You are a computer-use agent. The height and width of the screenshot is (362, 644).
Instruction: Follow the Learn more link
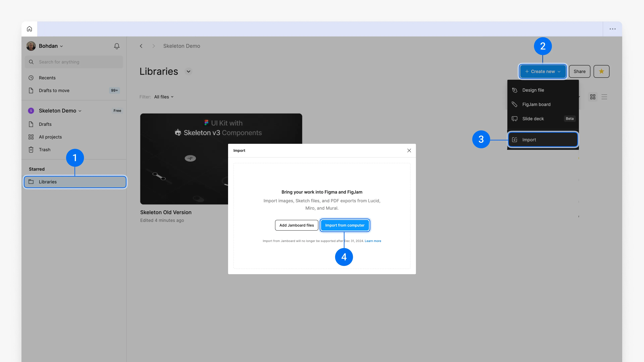[373, 241]
